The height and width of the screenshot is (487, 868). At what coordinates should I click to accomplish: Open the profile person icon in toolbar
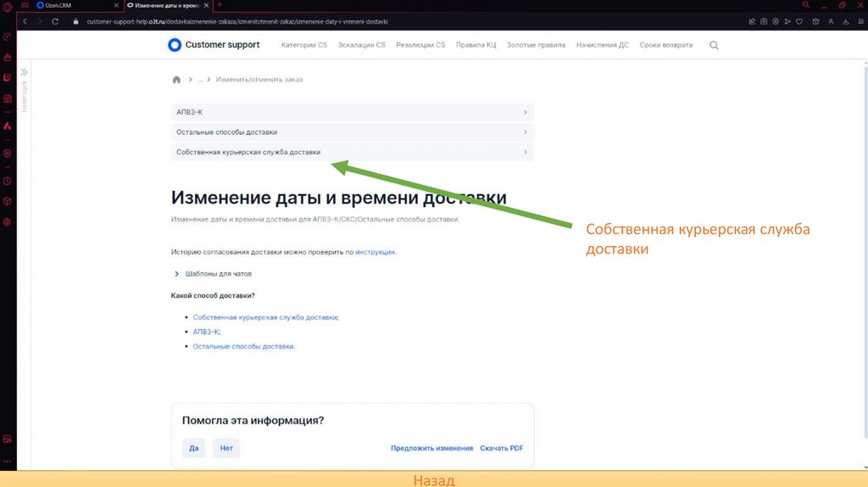coord(831,21)
